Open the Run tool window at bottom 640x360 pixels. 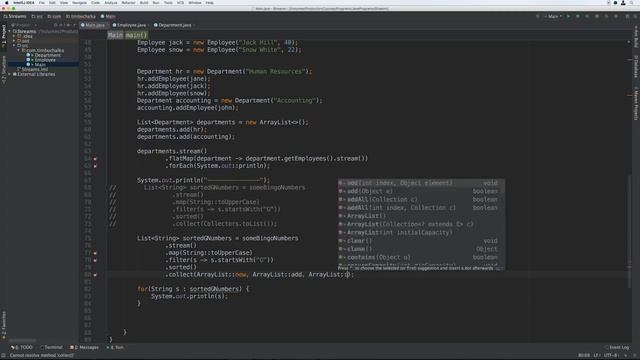pyautogui.click(x=116, y=347)
